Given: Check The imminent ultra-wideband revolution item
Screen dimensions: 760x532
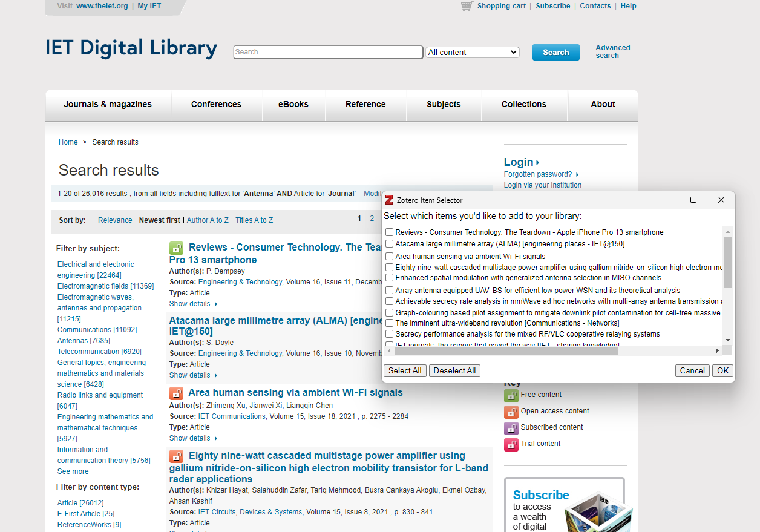Looking at the screenshot, I should click(390, 323).
